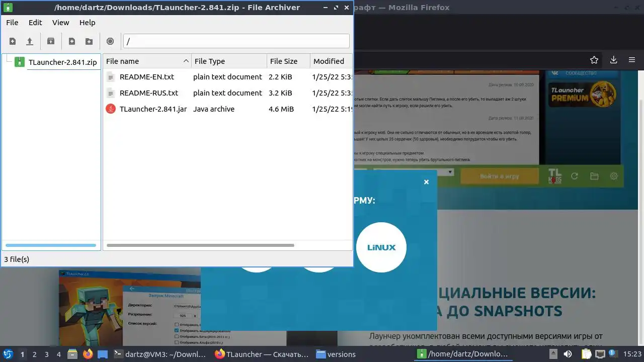Click the taskbar clock showing 15:23
The width and height of the screenshot is (644, 362).
[632, 354]
